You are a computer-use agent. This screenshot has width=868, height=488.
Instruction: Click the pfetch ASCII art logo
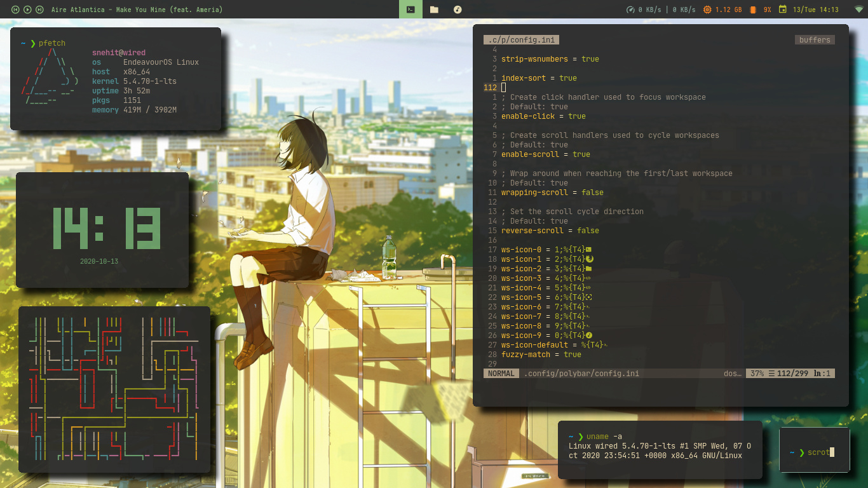(x=50, y=76)
